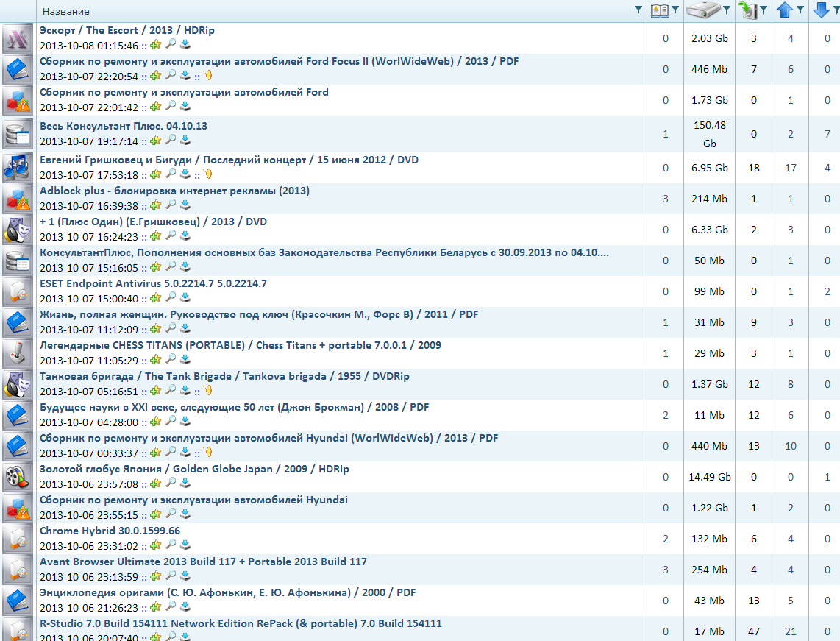Image resolution: width=840 pixels, height=641 pixels.
Task: Sort by size using the hard drive header icon
Action: (x=703, y=10)
